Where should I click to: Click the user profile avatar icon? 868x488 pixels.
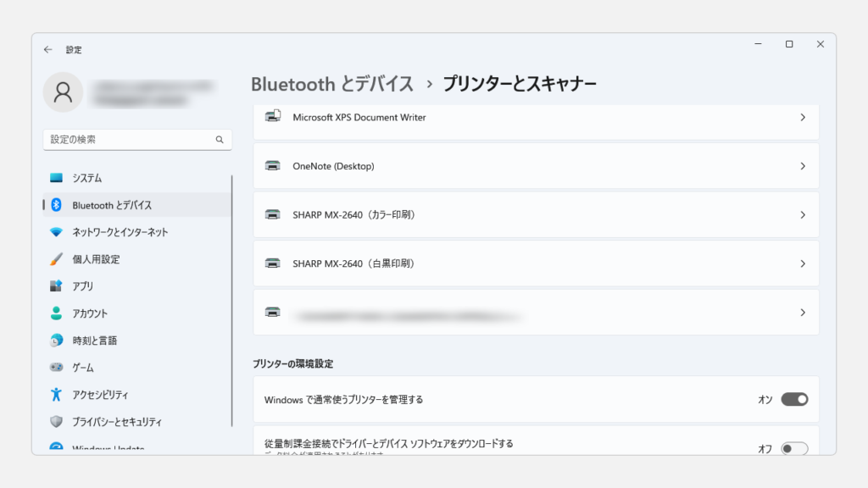[x=63, y=92]
